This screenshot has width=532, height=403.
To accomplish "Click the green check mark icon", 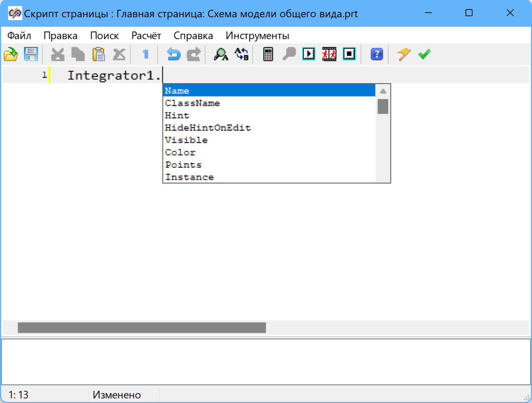I will click(424, 54).
